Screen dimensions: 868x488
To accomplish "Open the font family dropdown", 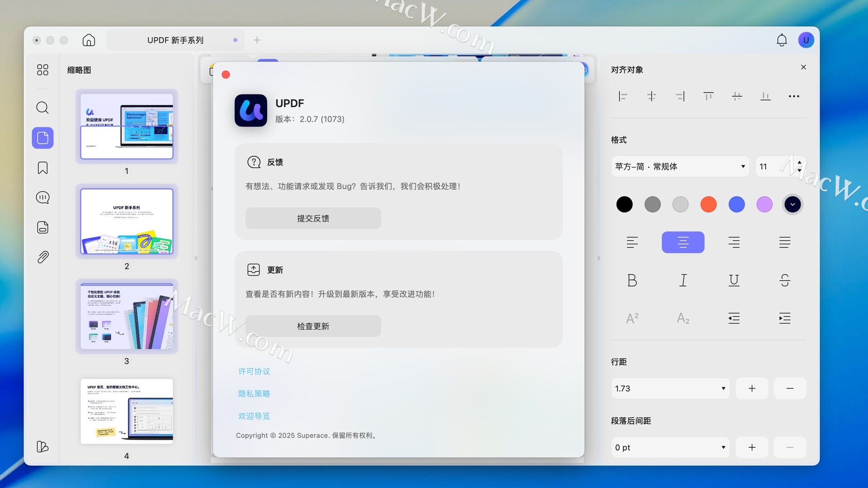I will [x=680, y=167].
